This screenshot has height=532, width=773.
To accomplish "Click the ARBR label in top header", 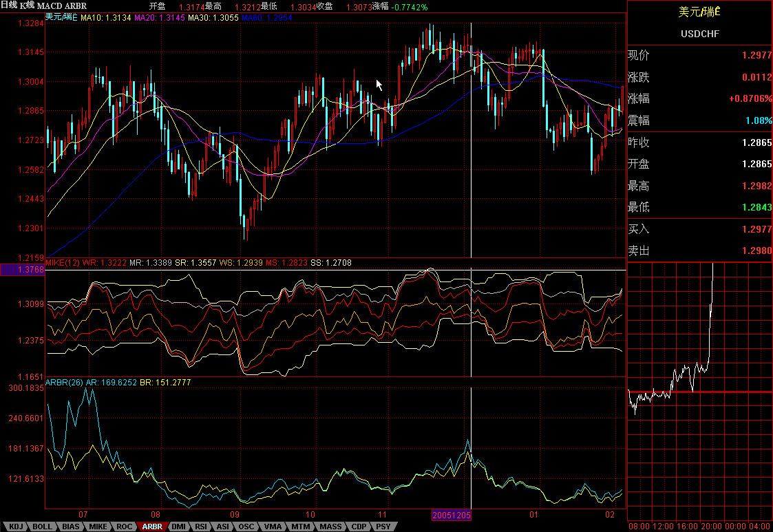I will tap(76, 6).
